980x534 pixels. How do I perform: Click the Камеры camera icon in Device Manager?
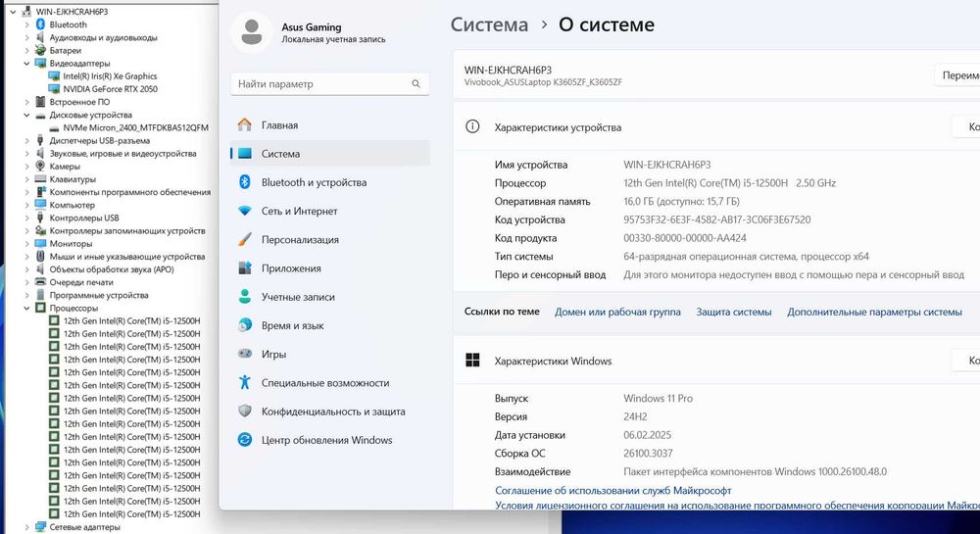40,167
